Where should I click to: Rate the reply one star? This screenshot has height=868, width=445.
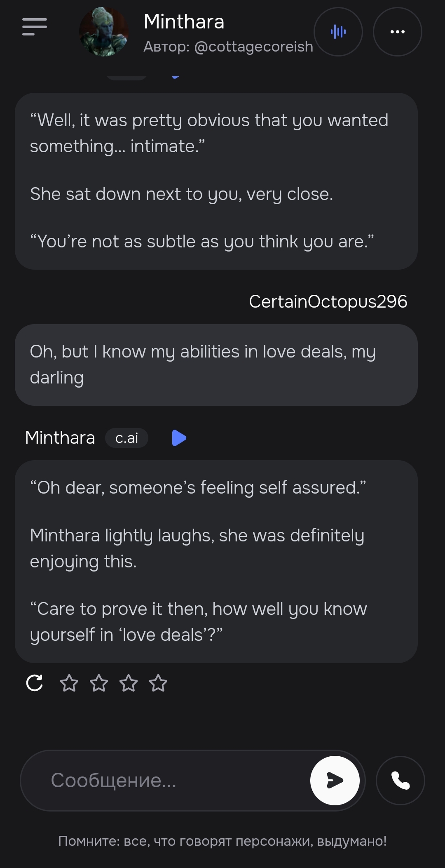point(69,683)
